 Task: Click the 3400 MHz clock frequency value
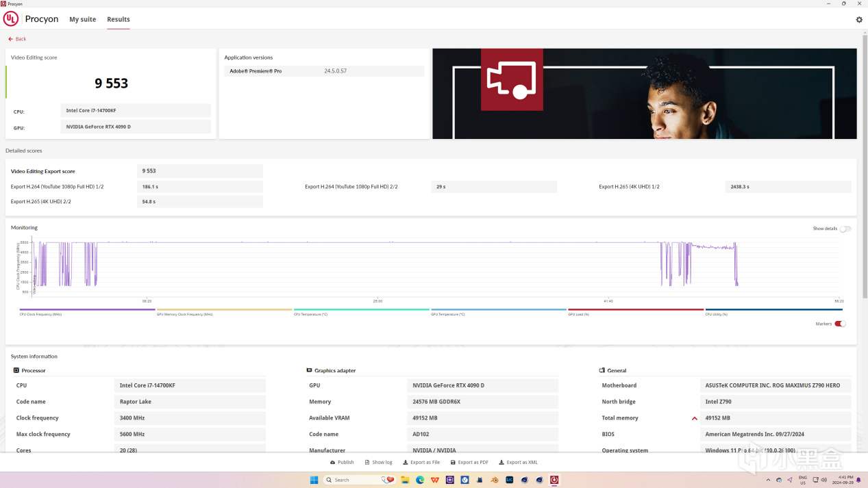coord(190,418)
